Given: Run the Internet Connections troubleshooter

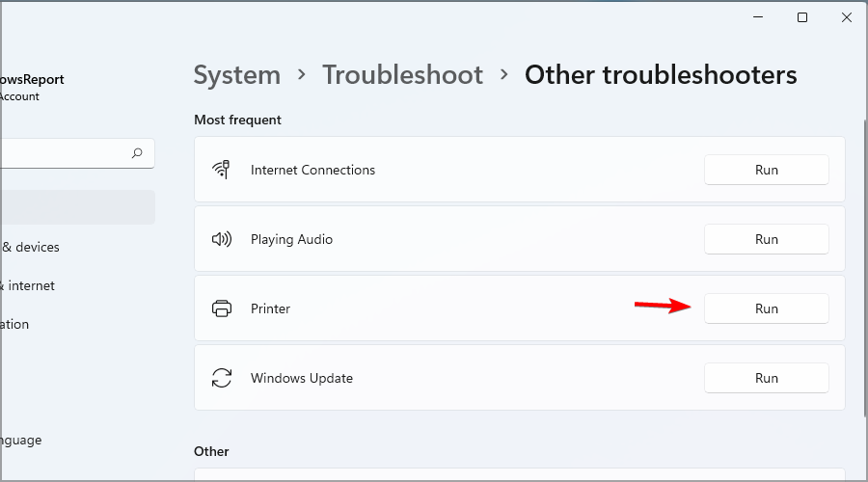Looking at the screenshot, I should tap(766, 170).
